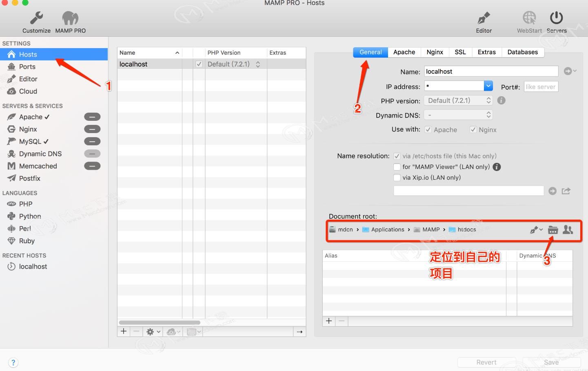Open document root permissions users icon
The width and height of the screenshot is (588, 371).
(x=568, y=230)
